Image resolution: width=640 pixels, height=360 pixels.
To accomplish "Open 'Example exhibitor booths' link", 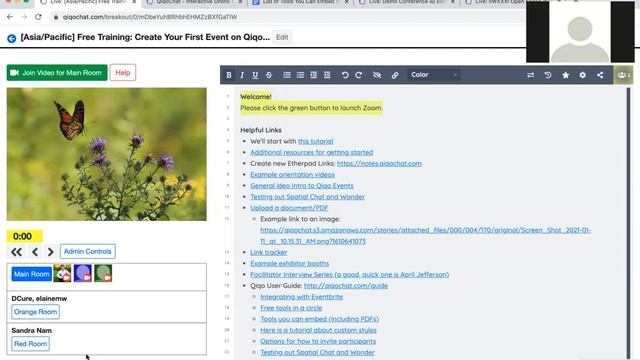I will [289, 263].
